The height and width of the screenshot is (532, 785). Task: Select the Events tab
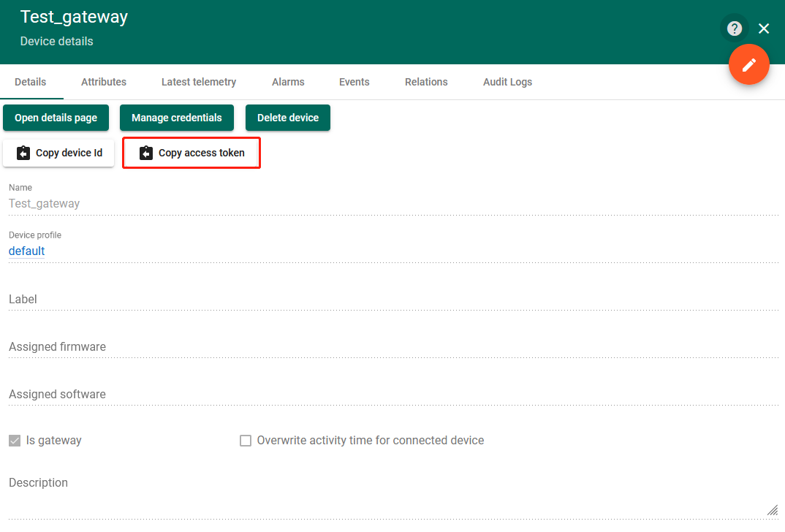coord(354,82)
